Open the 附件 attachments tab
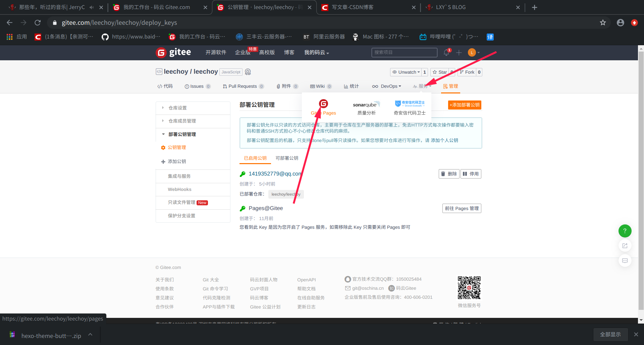The width and height of the screenshot is (644, 345). [287, 86]
